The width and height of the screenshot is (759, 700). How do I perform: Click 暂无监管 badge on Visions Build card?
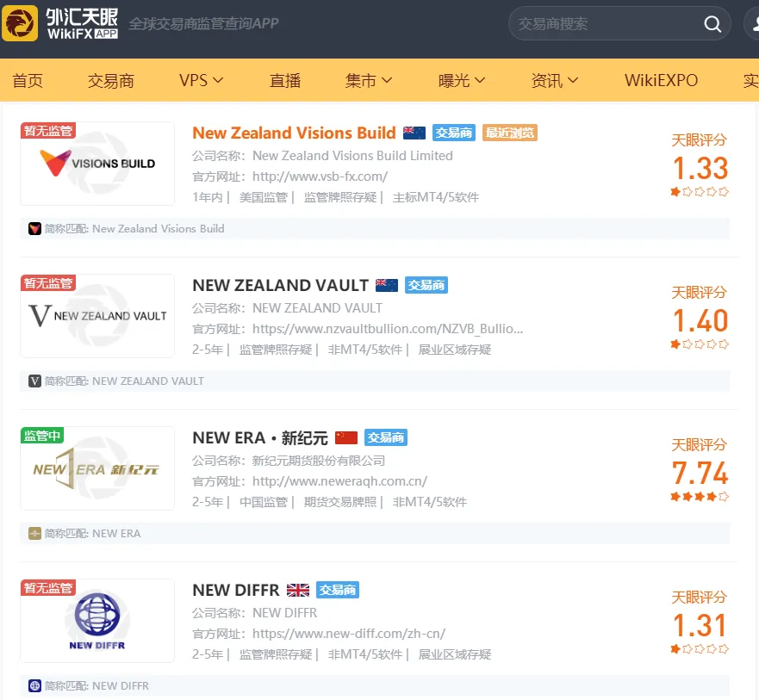pyautogui.click(x=48, y=131)
